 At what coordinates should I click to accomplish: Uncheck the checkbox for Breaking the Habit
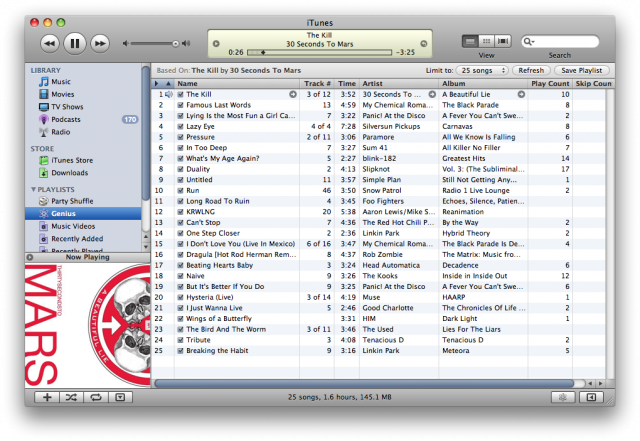pyautogui.click(x=180, y=351)
